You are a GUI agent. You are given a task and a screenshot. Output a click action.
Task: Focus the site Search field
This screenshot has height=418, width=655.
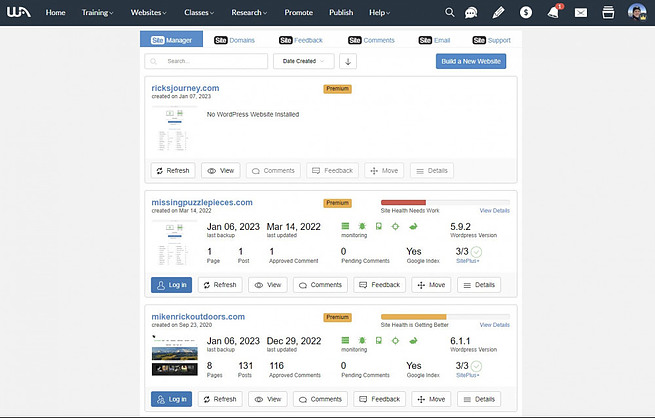pos(206,61)
